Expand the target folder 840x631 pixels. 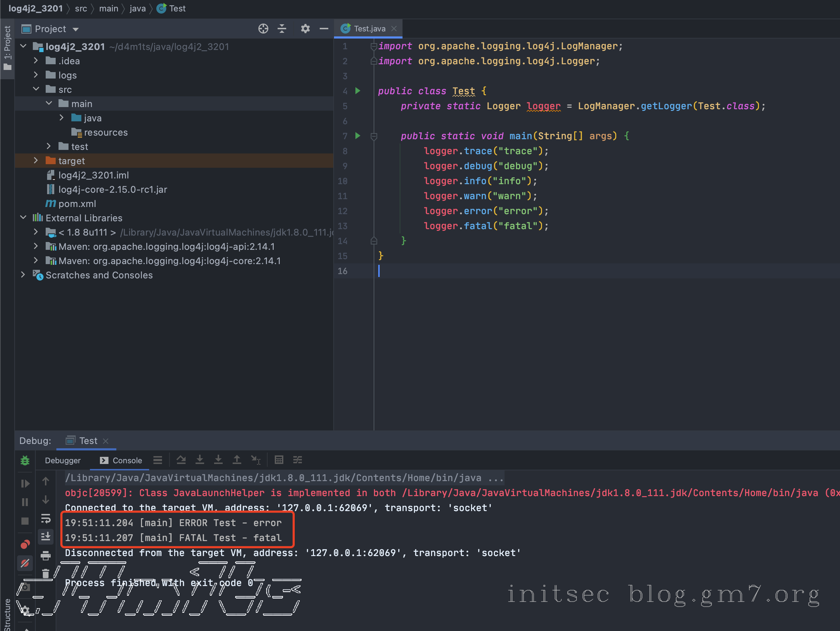click(x=36, y=161)
